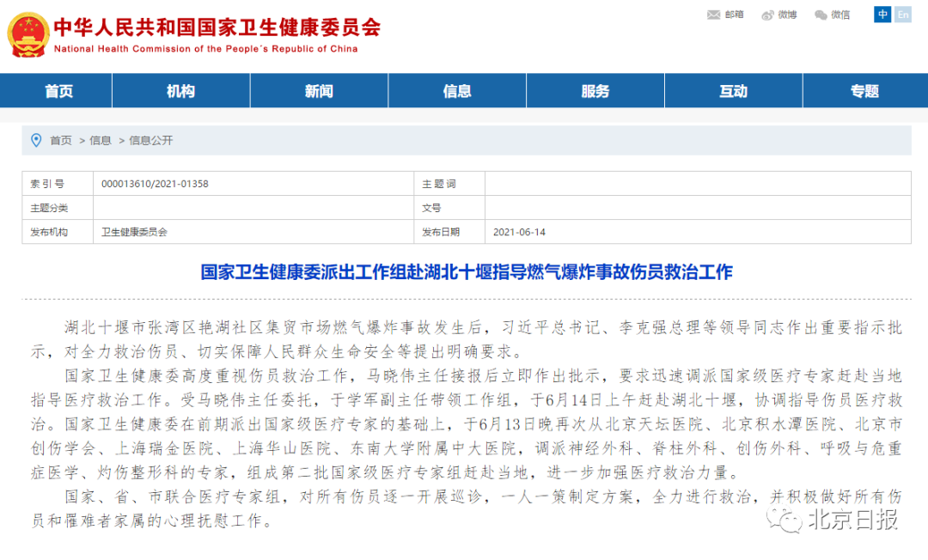Switch to the 机构 navigation tab
The image size is (928, 560).
pyautogui.click(x=180, y=90)
